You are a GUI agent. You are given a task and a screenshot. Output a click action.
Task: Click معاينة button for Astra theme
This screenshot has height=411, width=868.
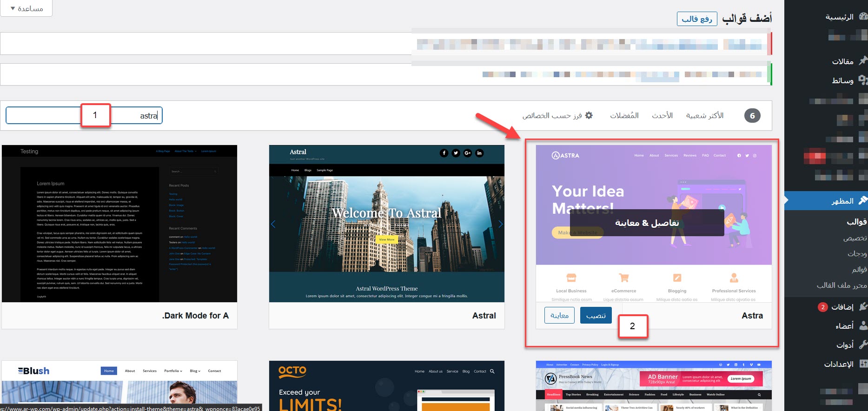point(559,315)
